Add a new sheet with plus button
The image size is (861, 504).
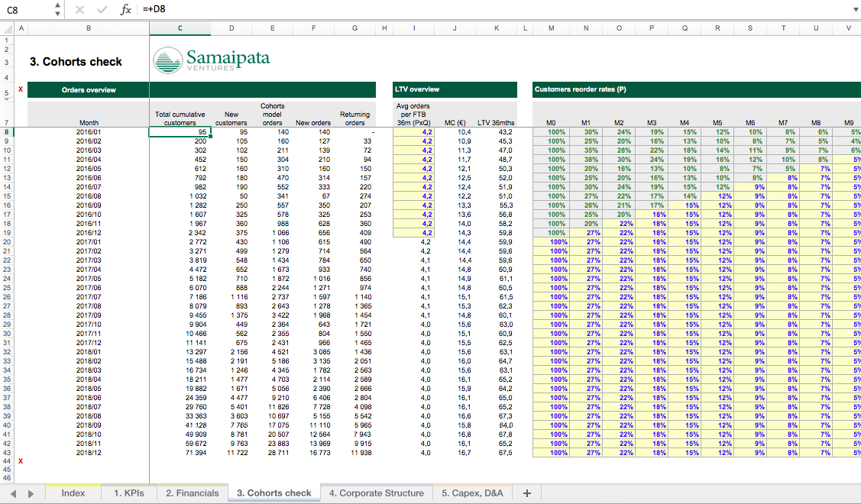click(x=526, y=493)
